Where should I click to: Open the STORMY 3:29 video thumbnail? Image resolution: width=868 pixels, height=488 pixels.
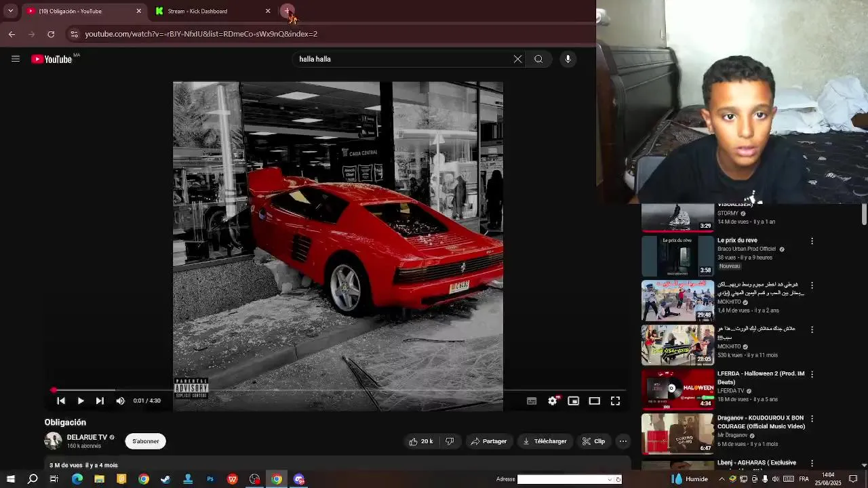click(677, 217)
